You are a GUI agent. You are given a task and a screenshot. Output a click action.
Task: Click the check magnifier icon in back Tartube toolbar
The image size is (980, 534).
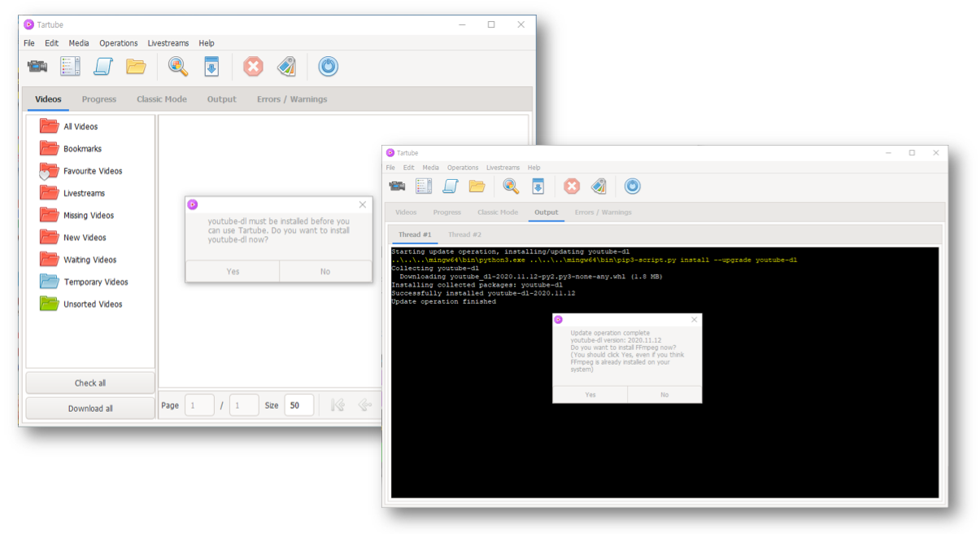(178, 67)
